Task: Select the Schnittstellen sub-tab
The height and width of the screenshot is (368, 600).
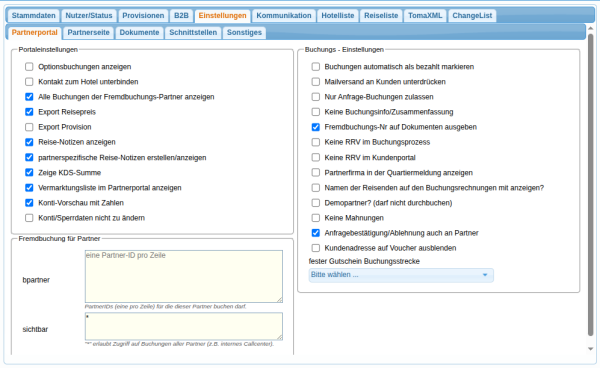Action: (193, 33)
